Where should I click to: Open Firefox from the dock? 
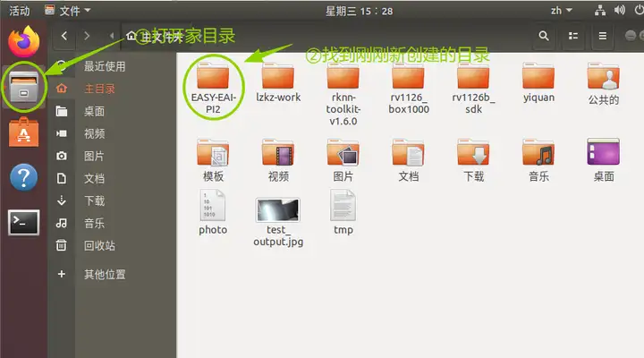(x=24, y=41)
